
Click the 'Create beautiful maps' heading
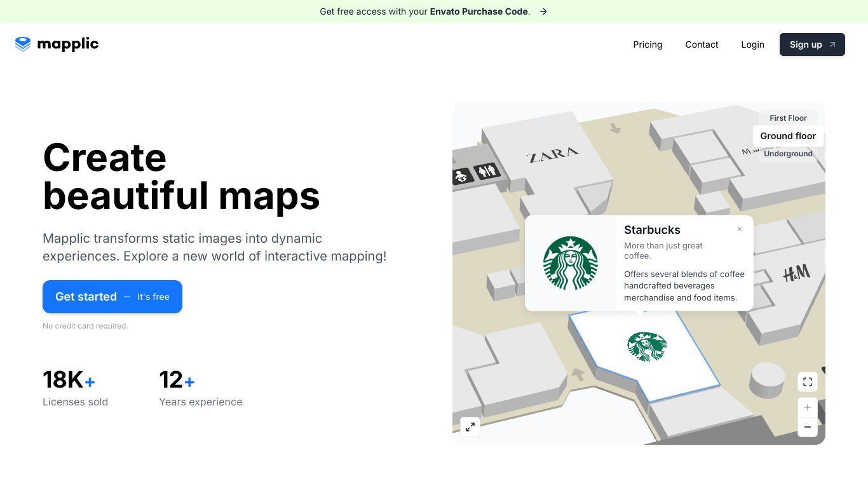(181, 176)
